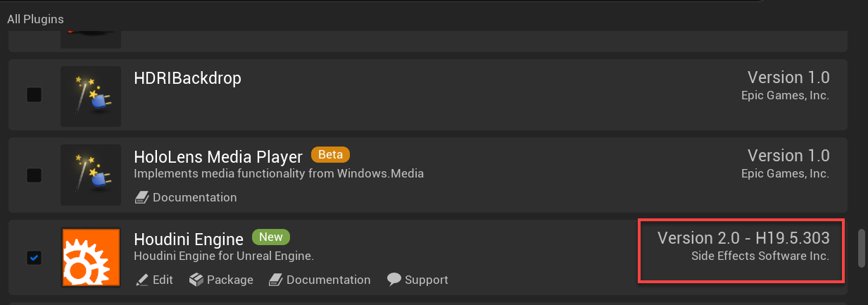This screenshot has width=868, height=305.
Task: Click the HDRIBackdrop plugin title
Action: tap(187, 78)
